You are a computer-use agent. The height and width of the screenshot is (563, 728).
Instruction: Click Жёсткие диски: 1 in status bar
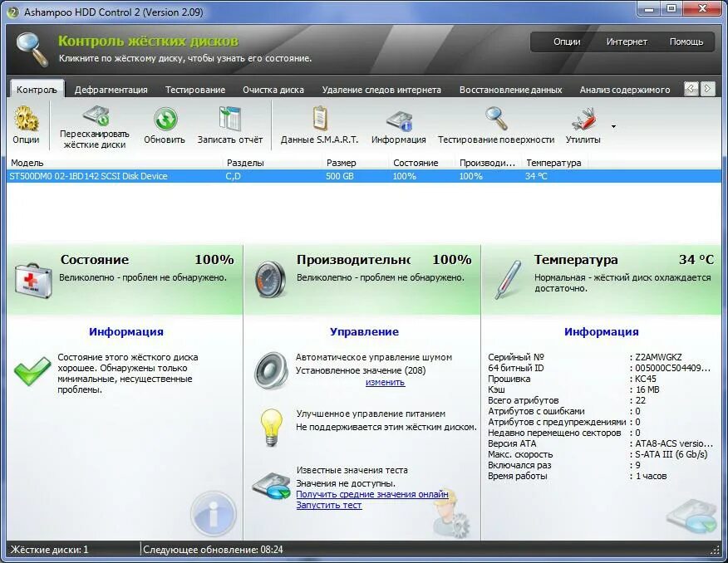coord(49,550)
